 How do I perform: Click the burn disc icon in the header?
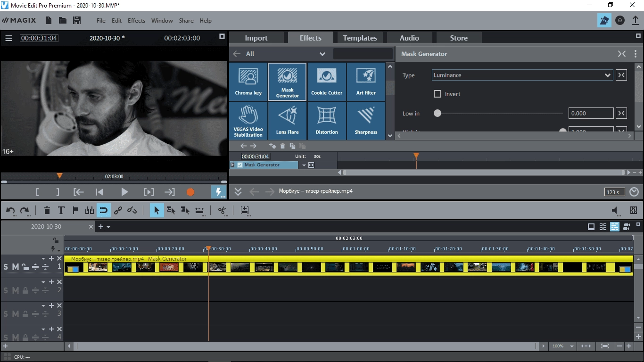(620, 20)
